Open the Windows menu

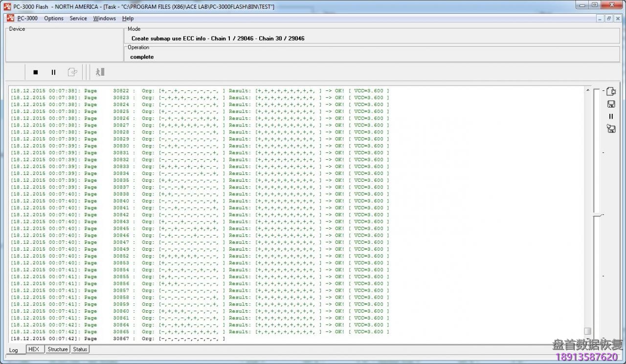point(105,19)
